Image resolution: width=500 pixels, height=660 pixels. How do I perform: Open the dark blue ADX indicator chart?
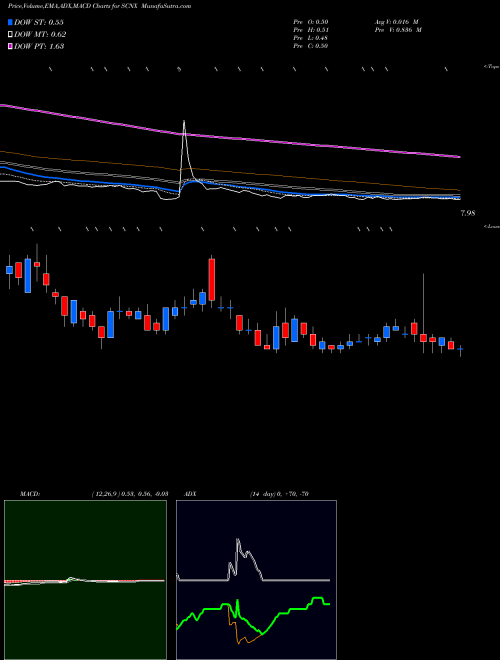pos(256,580)
